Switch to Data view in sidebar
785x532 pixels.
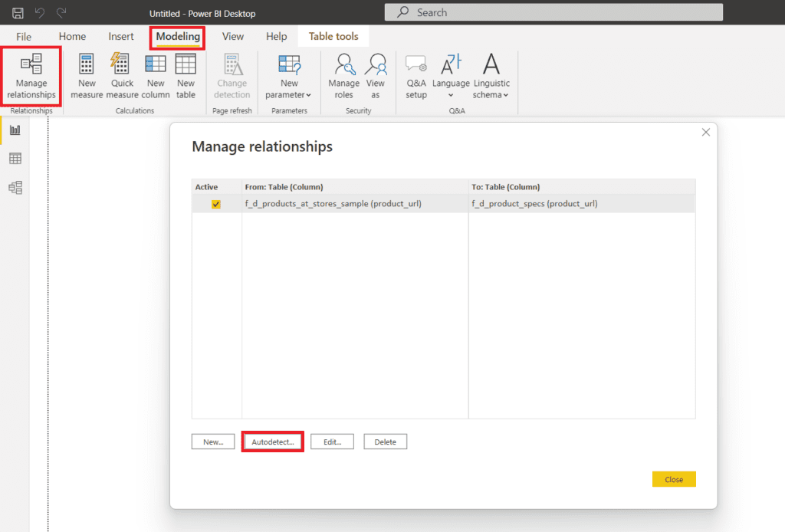[15, 159]
